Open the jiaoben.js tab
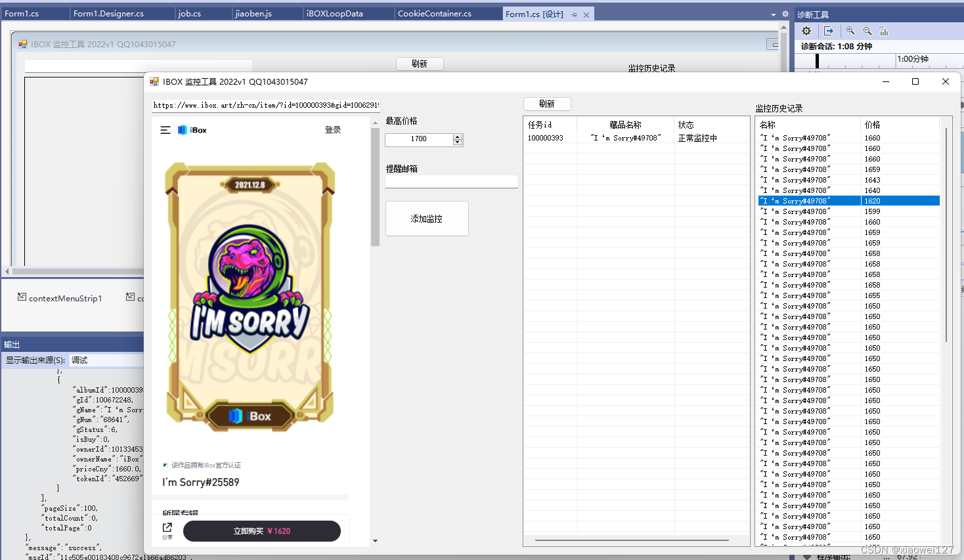 click(x=253, y=13)
